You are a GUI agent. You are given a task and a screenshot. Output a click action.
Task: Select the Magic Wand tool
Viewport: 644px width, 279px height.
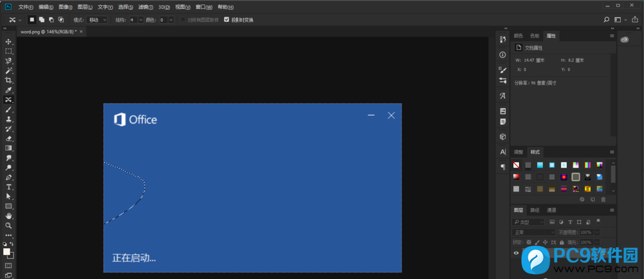click(8, 71)
